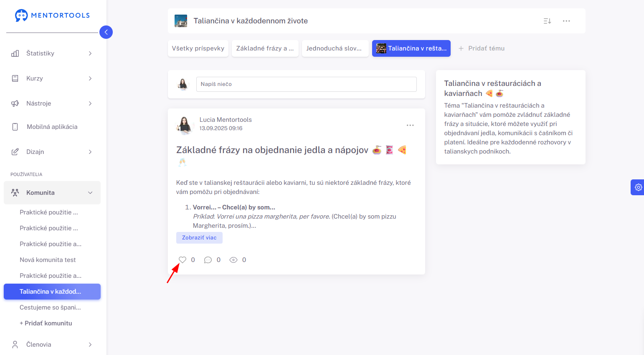The height and width of the screenshot is (355, 644).
Task: Expand the Štatistiky menu
Action: (x=52, y=53)
